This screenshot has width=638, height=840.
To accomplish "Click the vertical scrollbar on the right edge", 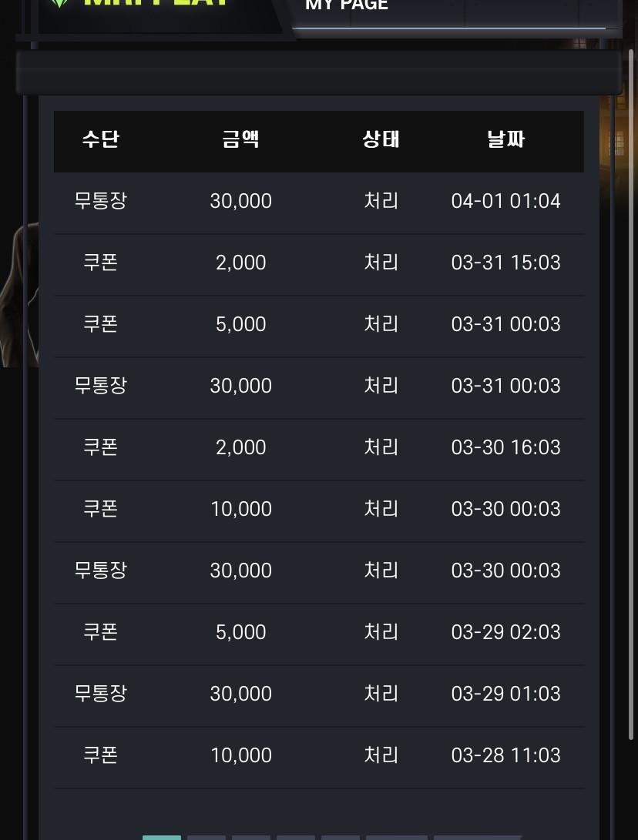I will (x=631, y=393).
